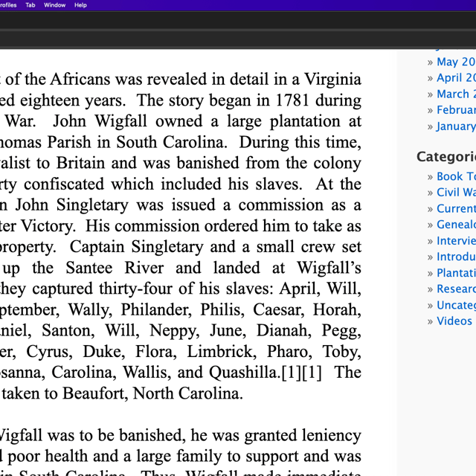
Task: Click 'Beaufort, North Carolina' in the article
Action: click(x=152, y=393)
